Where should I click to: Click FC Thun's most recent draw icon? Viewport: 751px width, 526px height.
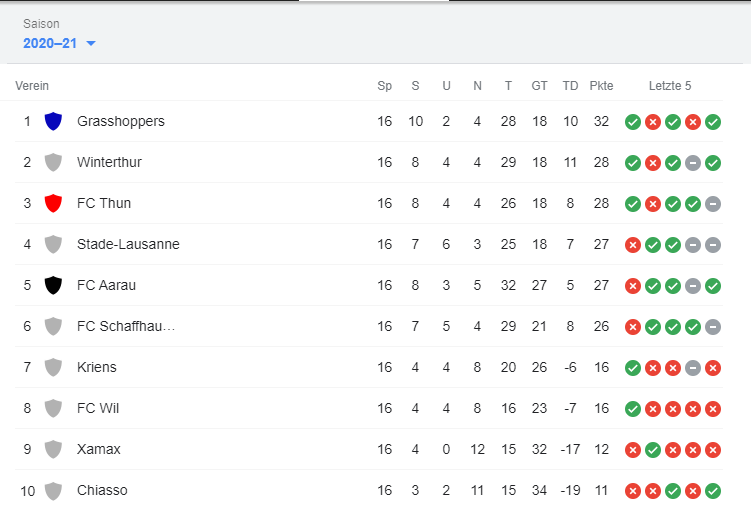[x=713, y=204]
